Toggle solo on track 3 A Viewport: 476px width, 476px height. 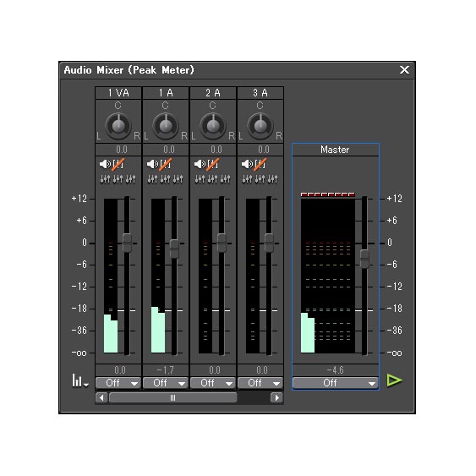coord(260,164)
